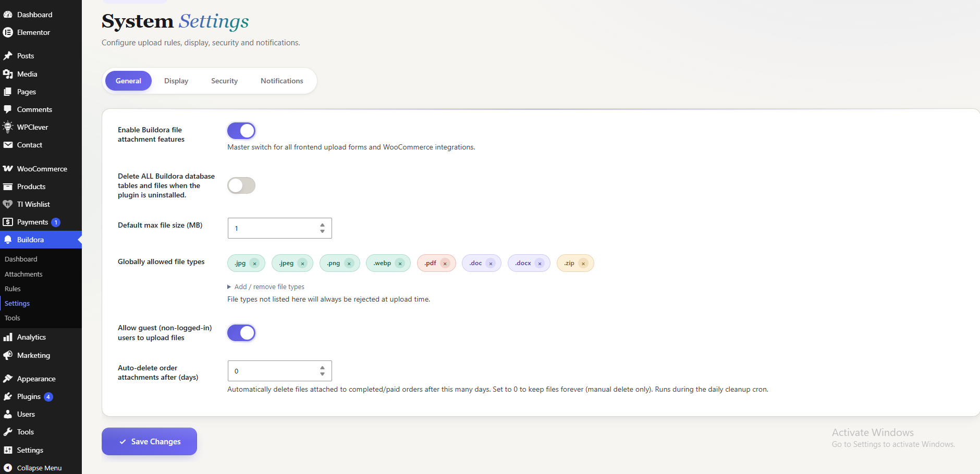Remove the .docx file type chip
This screenshot has width=980, height=474.
(540, 264)
